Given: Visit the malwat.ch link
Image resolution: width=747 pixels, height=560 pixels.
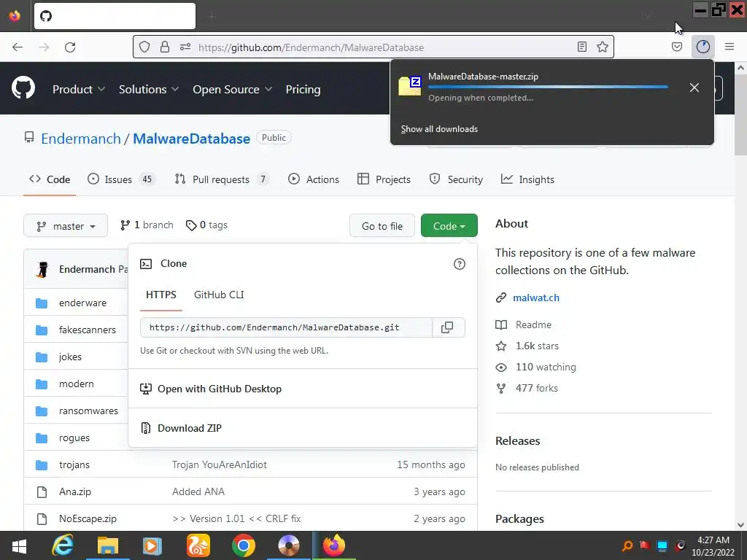Looking at the screenshot, I should click(536, 297).
